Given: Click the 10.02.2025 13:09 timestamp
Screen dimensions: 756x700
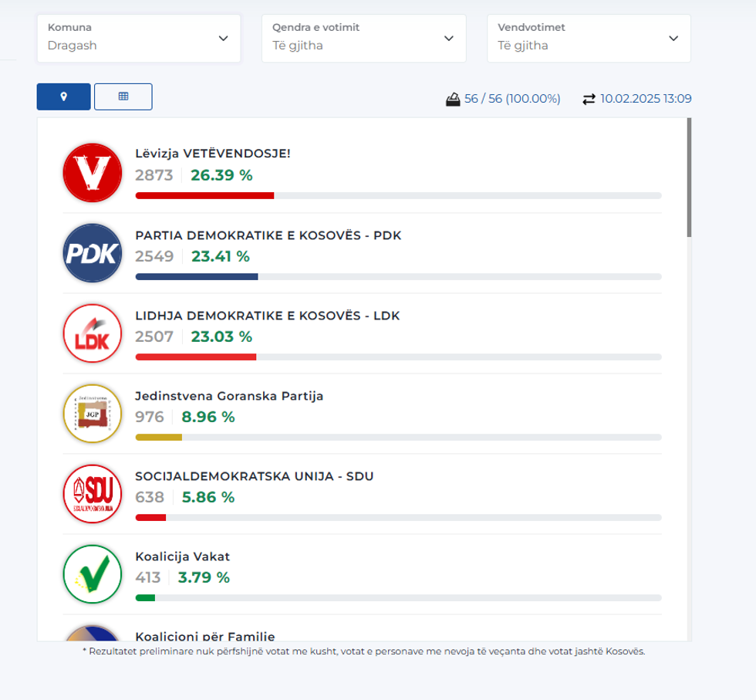Looking at the screenshot, I should pyautogui.click(x=646, y=99).
